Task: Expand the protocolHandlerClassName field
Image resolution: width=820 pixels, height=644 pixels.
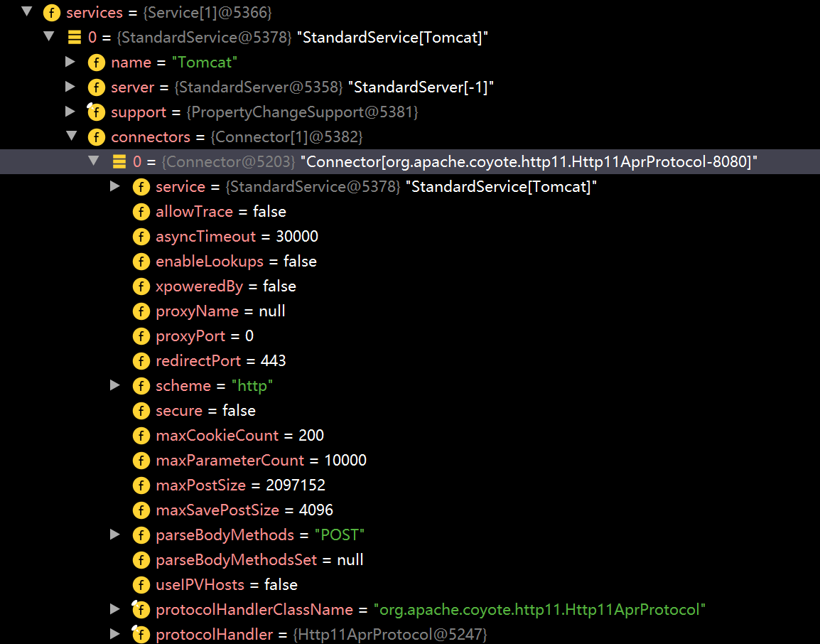Action: [115, 609]
